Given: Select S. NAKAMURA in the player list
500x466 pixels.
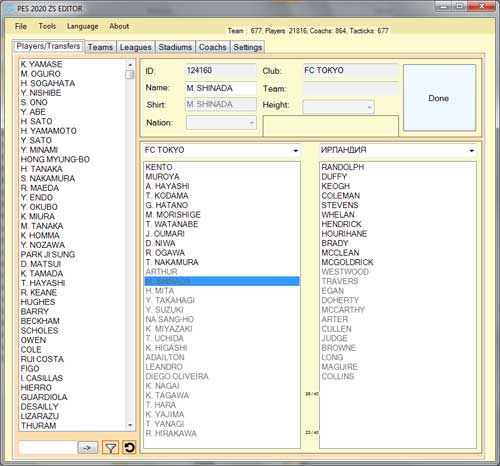Looking at the screenshot, I should tap(48, 178).
